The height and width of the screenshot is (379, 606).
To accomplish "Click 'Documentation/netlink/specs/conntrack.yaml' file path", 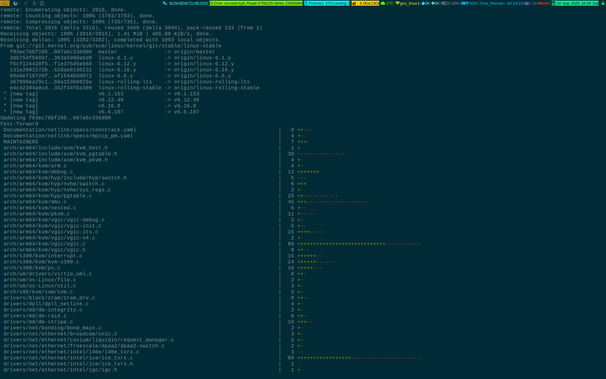I will tap(70, 130).
